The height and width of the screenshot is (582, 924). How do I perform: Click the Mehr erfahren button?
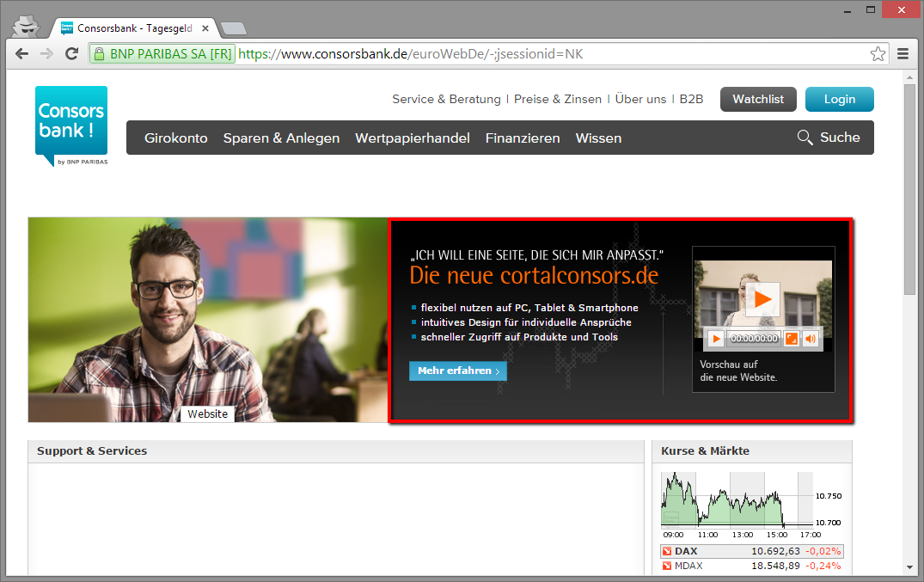pos(457,371)
